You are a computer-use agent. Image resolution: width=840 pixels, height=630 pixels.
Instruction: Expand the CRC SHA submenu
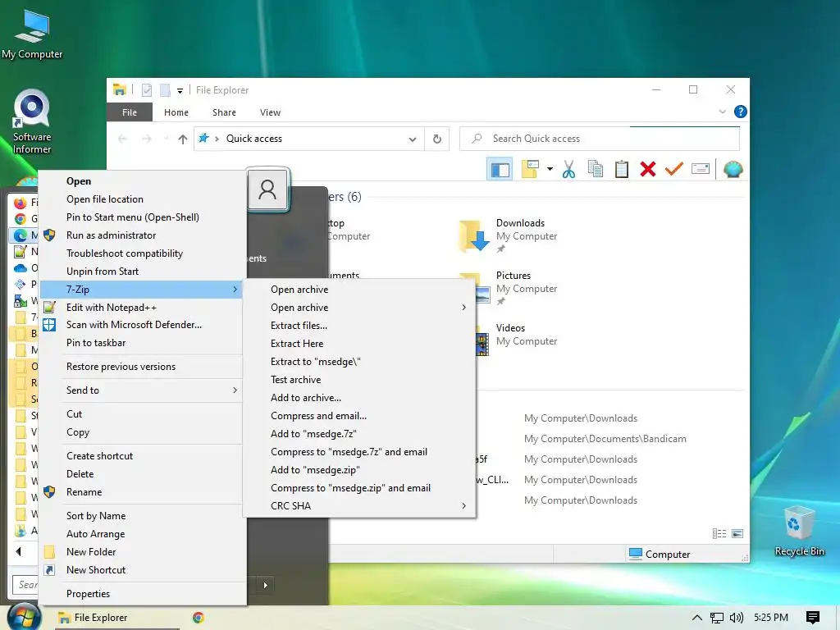tap(464, 506)
